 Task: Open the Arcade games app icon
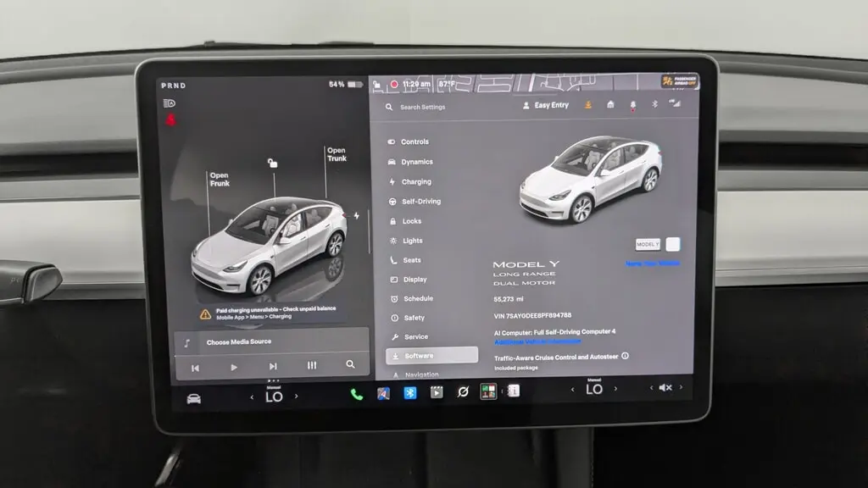click(488, 391)
